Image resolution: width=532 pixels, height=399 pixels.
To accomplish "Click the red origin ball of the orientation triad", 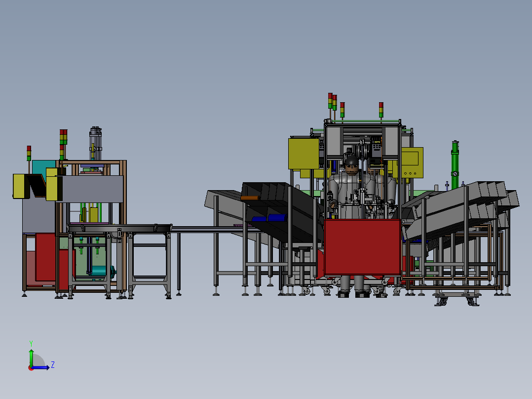I will click(x=31, y=368).
